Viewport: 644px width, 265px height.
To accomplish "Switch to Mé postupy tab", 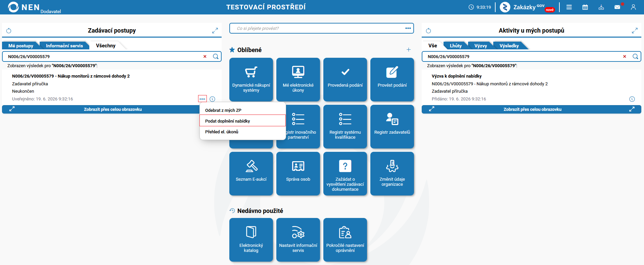I will [x=21, y=46].
